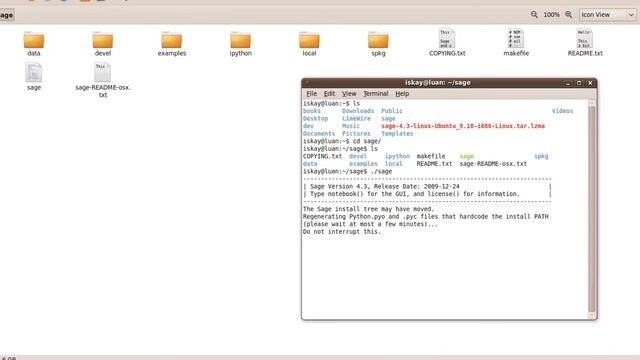640x360 pixels.
Task: Close the iskay@luan terminal window
Action: (590, 83)
